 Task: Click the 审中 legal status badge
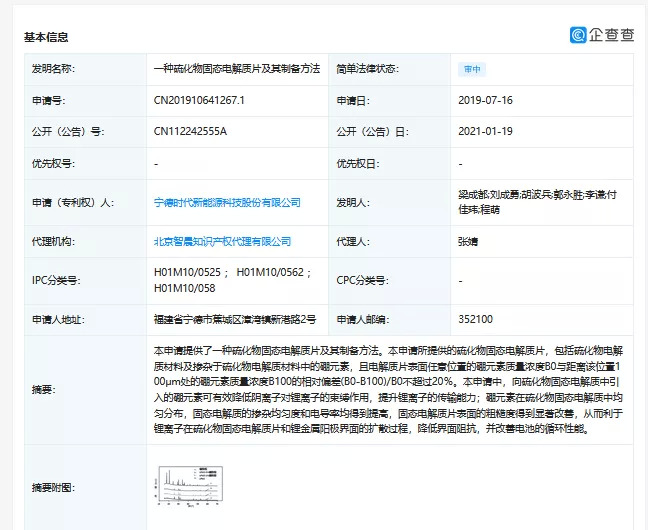click(472, 69)
